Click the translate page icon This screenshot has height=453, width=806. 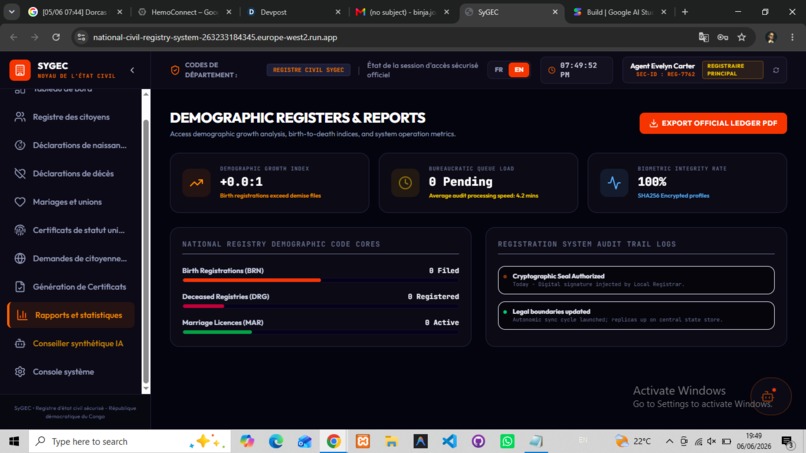tap(704, 37)
